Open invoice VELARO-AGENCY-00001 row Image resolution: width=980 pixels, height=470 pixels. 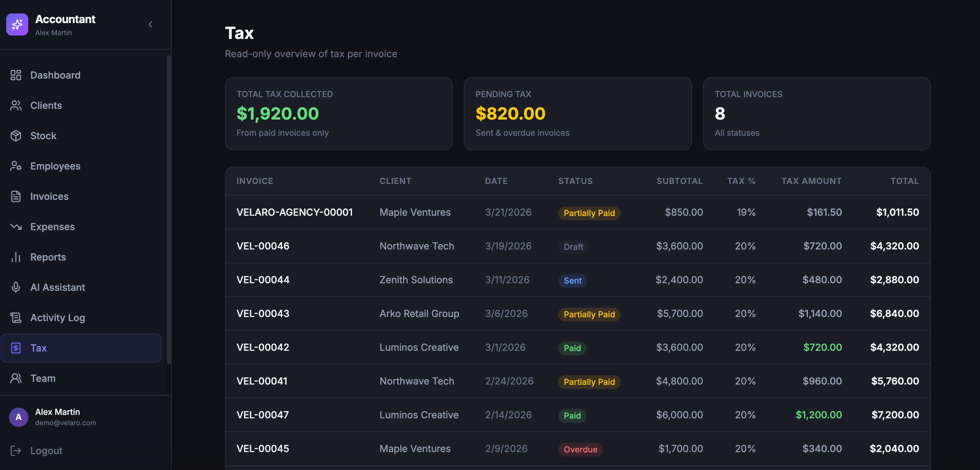click(294, 212)
